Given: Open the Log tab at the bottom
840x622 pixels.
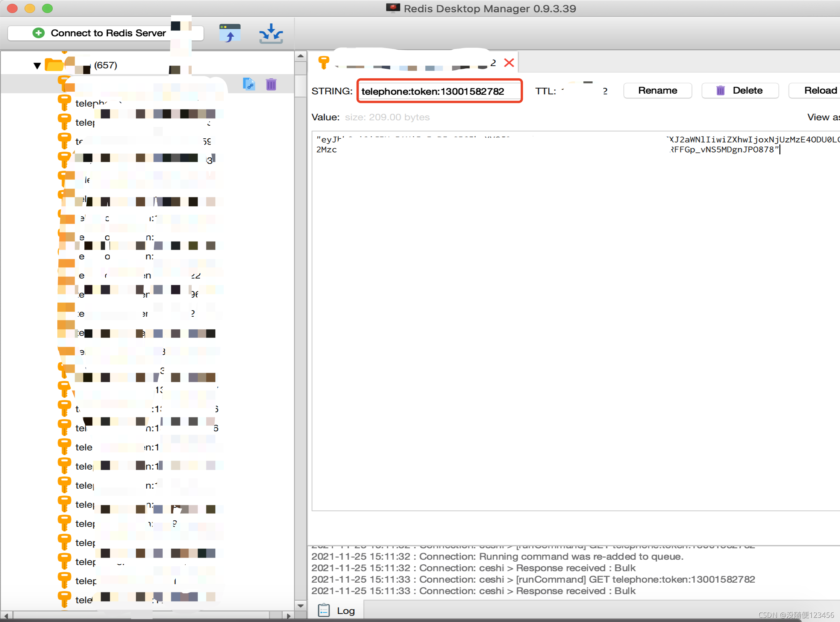Looking at the screenshot, I should [x=337, y=611].
